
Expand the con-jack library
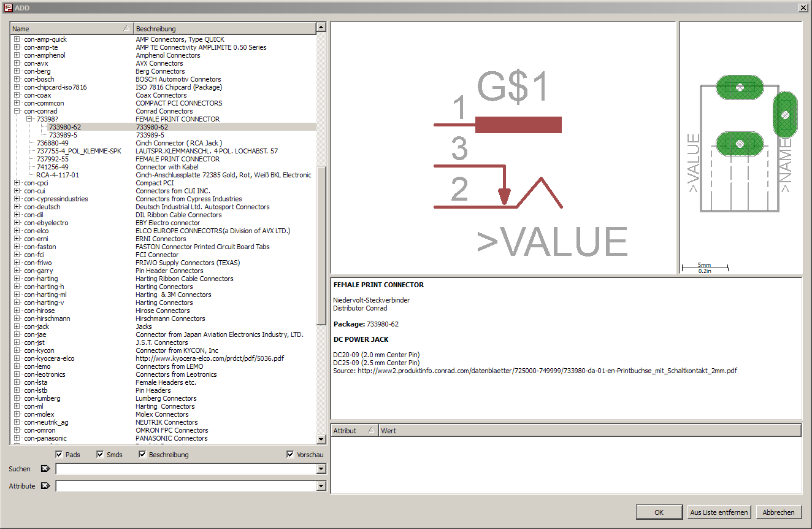click(17, 326)
